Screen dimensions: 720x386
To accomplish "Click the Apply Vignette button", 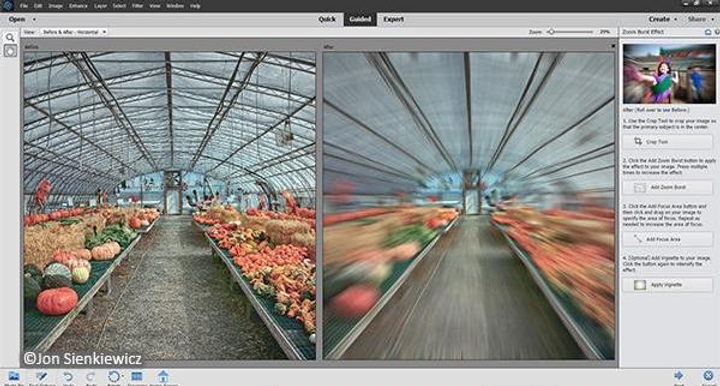I will (668, 285).
